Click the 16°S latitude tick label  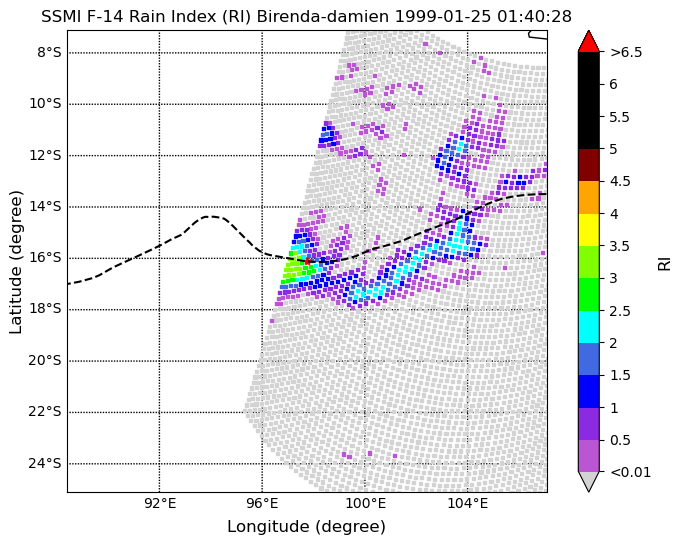pyautogui.click(x=45, y=258)
